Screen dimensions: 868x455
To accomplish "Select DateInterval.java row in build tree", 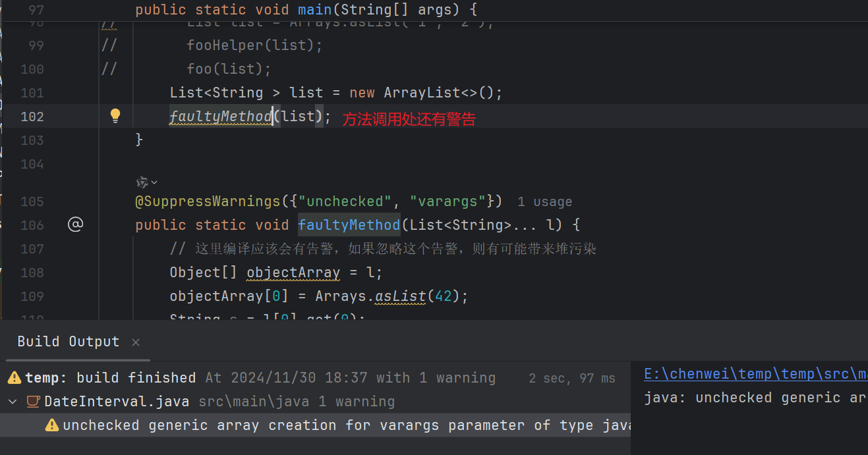I will (117, 402).
